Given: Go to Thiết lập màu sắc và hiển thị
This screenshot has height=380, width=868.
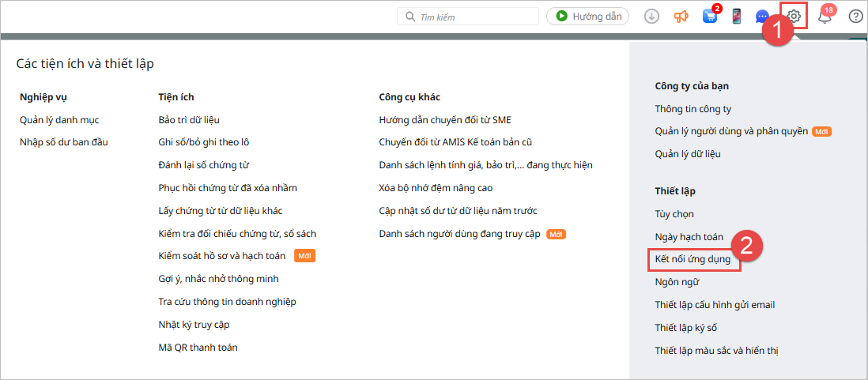Looking at the screenshot, I should [717, 350].
